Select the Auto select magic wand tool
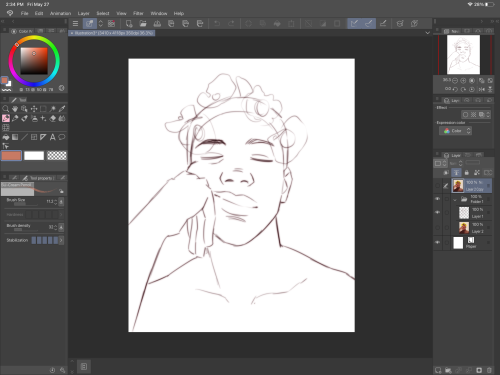This screenshot has width=500, height=375. 52,109
